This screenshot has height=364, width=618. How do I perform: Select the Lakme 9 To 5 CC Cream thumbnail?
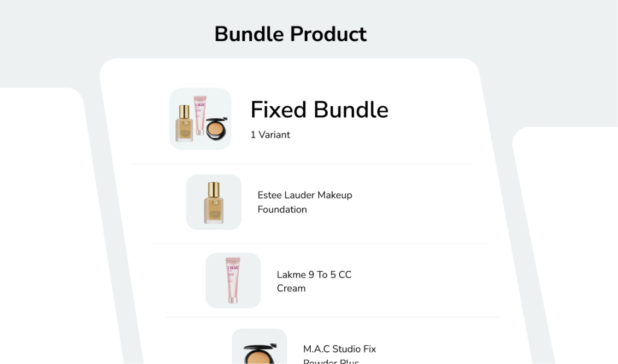(233, 280)
